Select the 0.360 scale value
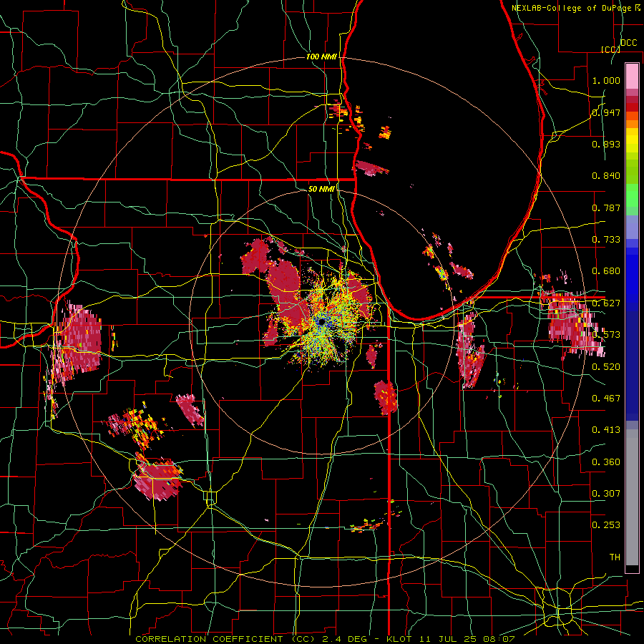 [x=606, y=462]
